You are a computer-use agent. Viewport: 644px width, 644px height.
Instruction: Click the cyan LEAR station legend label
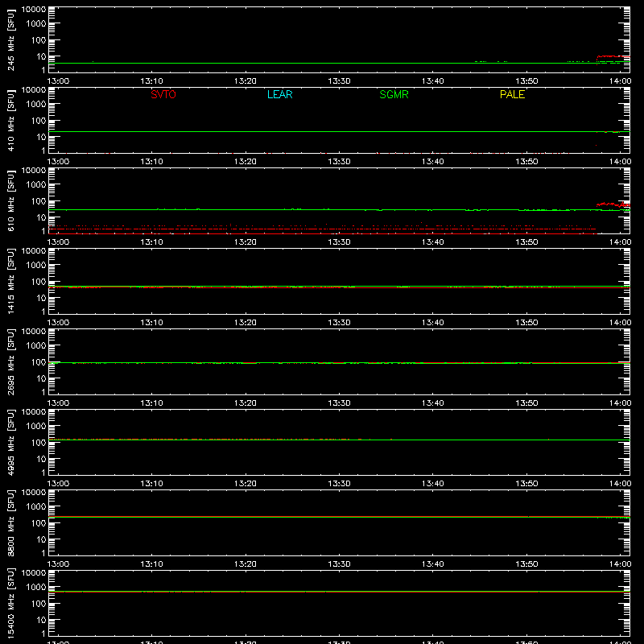(279, 94)
